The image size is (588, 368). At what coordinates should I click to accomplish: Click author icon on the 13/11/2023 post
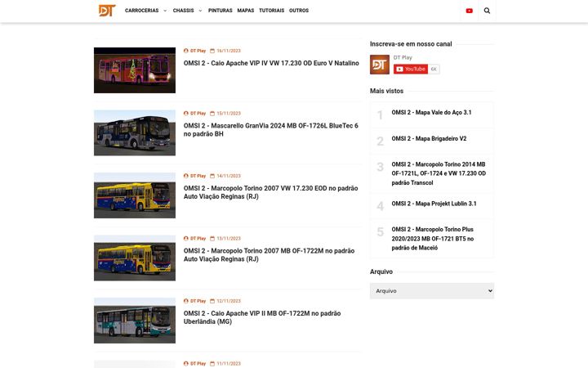coord(185,239)
